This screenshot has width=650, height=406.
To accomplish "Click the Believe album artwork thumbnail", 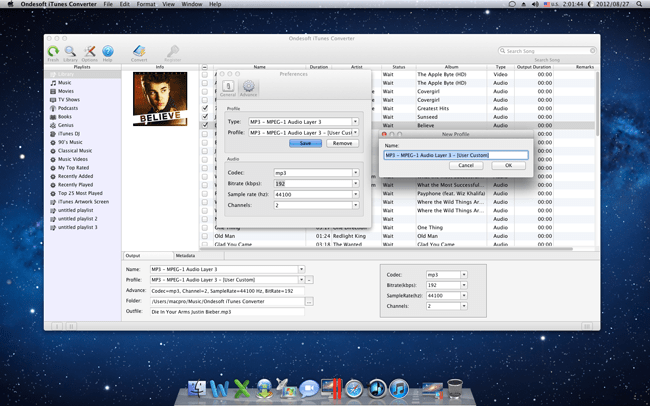I will (x=160, y=99).
